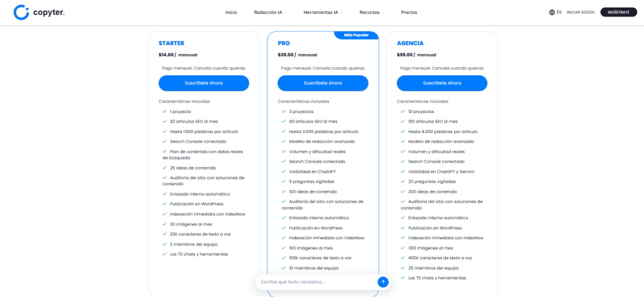
Task: Click "20K caracteres de texto a voz"
Action: pyautogui.click(x=199, y=234)
